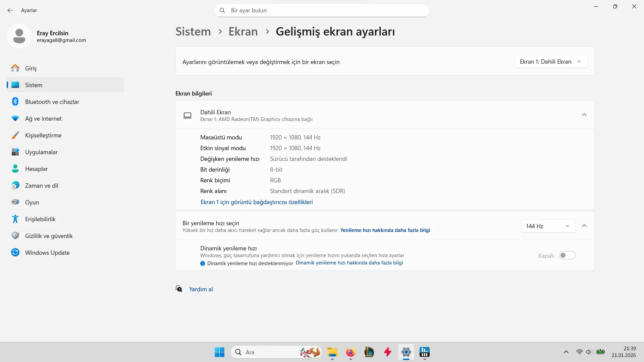Click Yenileme hızı hakkında daha fazla bilgi
The height and width of the screenshot is (362, 644).
click(x=385, y=230)
